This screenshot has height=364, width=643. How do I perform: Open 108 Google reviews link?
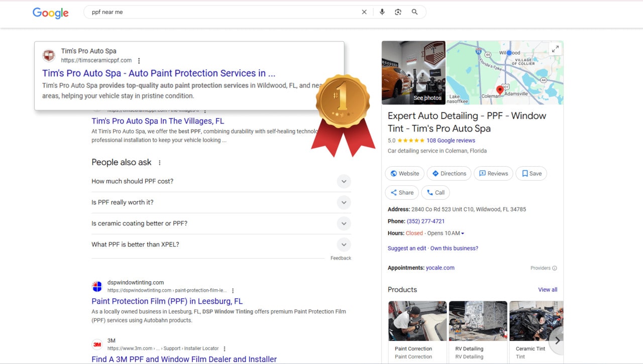click(451, 141)
